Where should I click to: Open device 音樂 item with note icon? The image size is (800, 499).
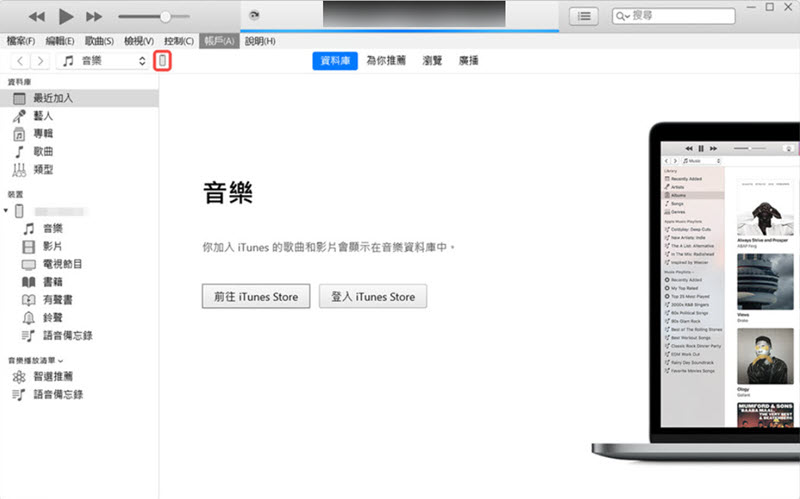coord(79,229)
